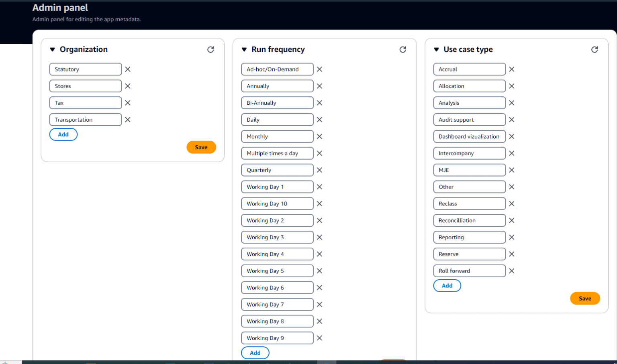Remove the Accrual use case type

point(511,69)
